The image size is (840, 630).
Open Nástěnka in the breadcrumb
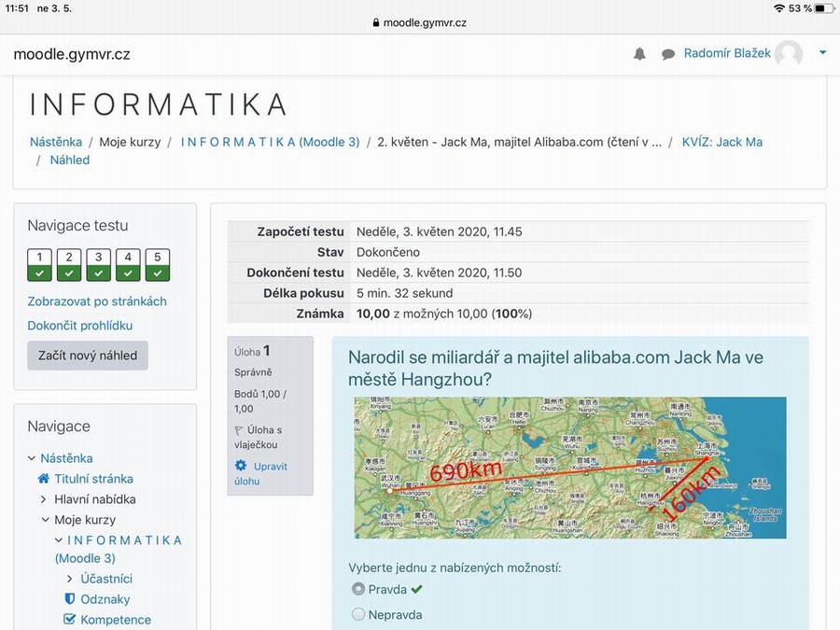coord(56,142)
